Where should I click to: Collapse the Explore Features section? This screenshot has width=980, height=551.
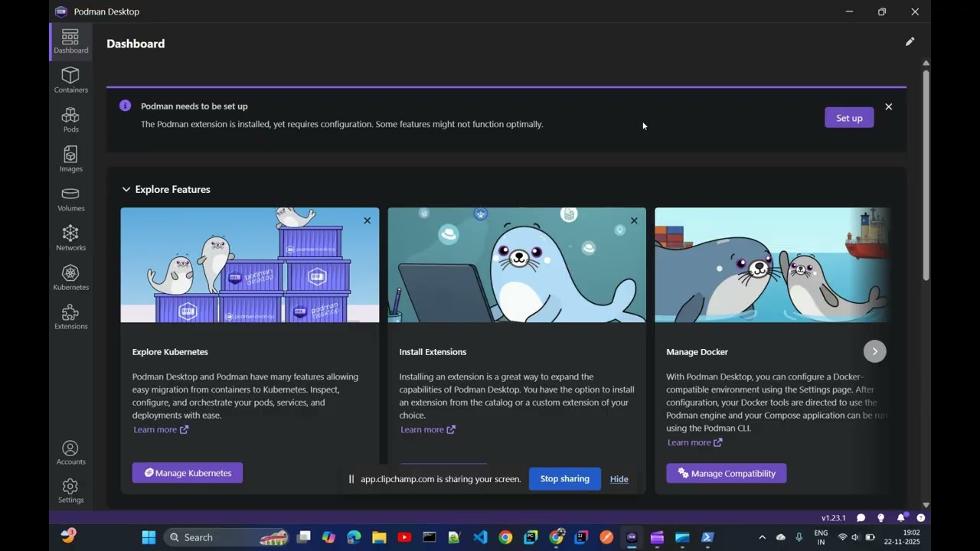coord(126,189)
